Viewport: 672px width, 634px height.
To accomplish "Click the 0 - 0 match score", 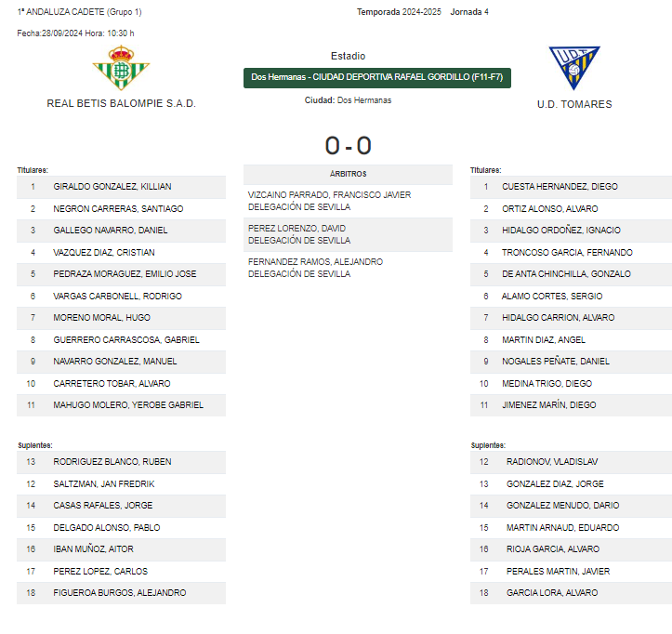I will [x=348, y=146].
